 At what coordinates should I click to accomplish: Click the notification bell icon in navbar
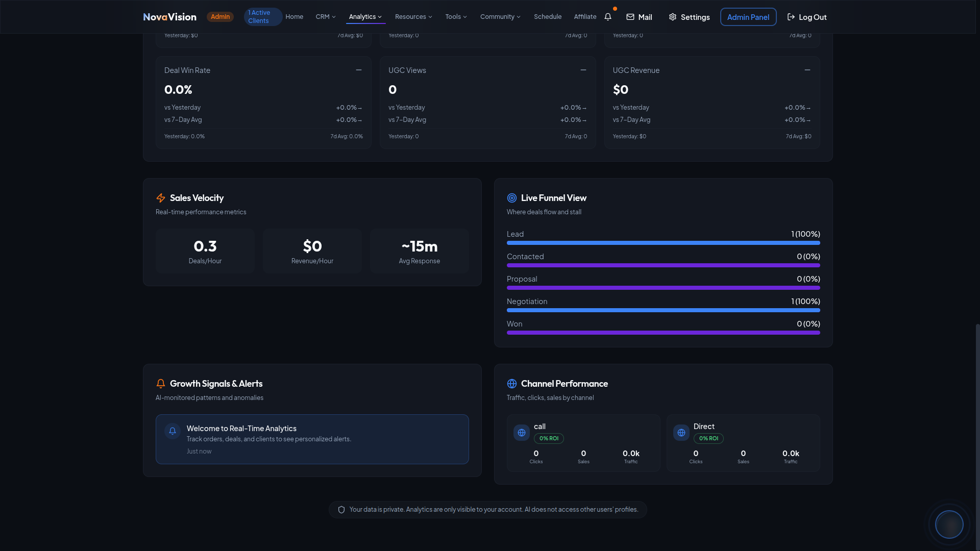[607, 17]
